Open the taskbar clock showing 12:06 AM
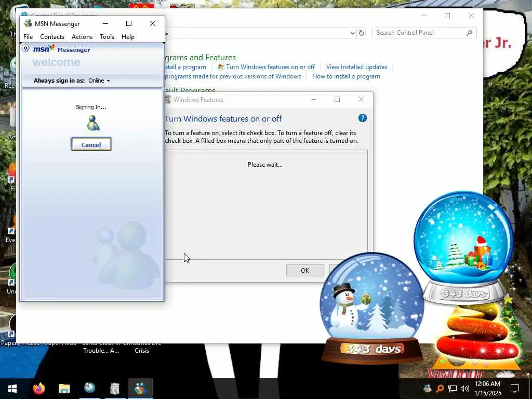This screenshot has height=399, width=532. click(x=487, y=389)
